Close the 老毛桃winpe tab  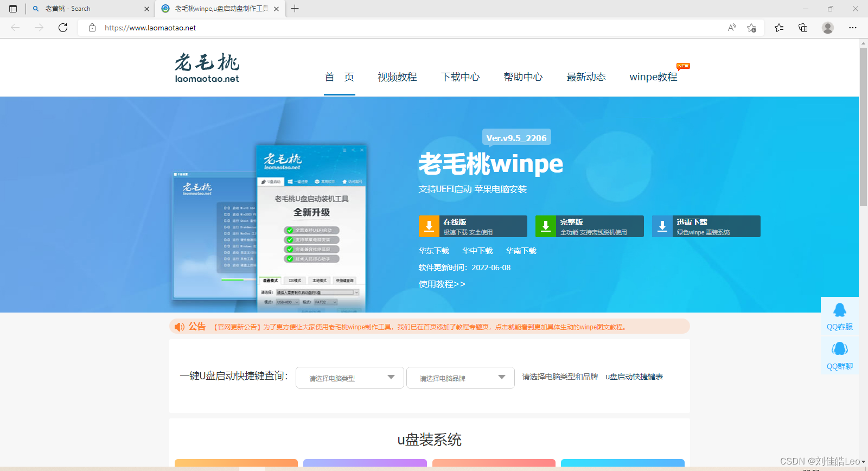click(276, 9)
